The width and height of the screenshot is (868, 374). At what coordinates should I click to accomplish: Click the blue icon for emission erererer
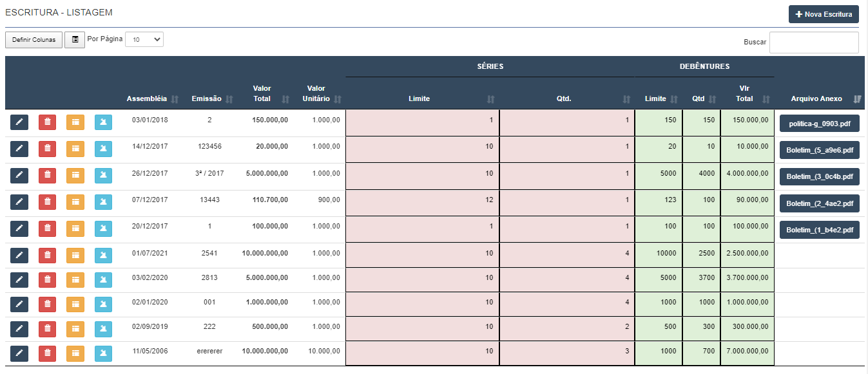103,353
